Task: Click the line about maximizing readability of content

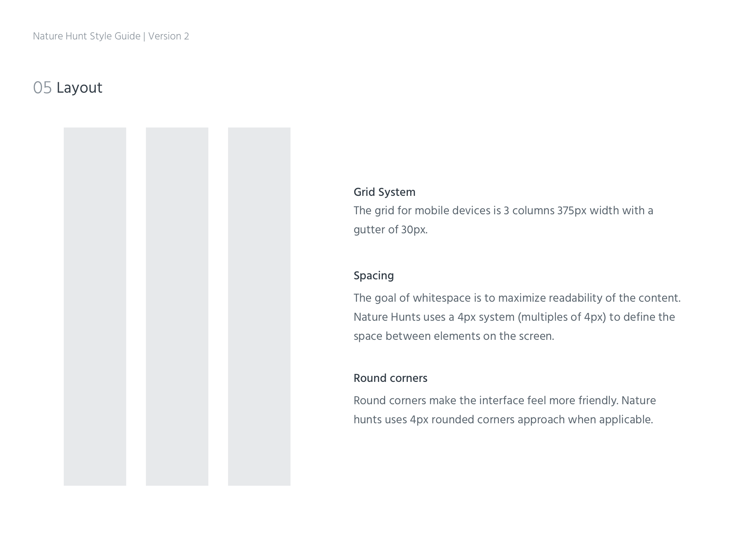Action: pos(517,298)
